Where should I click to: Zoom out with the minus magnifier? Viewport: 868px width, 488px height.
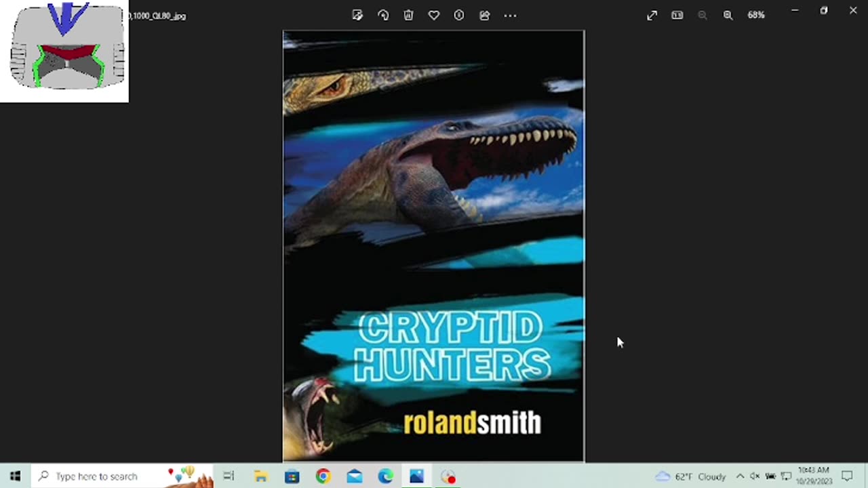click(703, 15)
